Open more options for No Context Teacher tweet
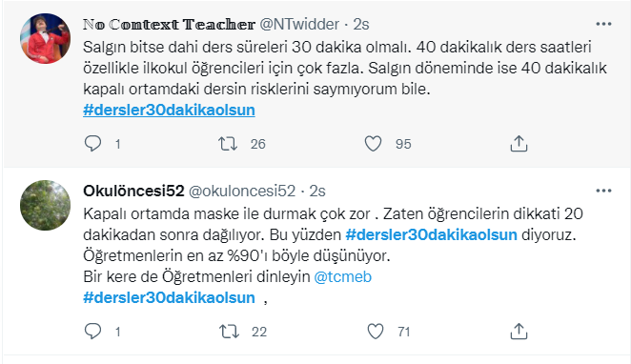This screenshot has height=364, width=631. [603, 24]
